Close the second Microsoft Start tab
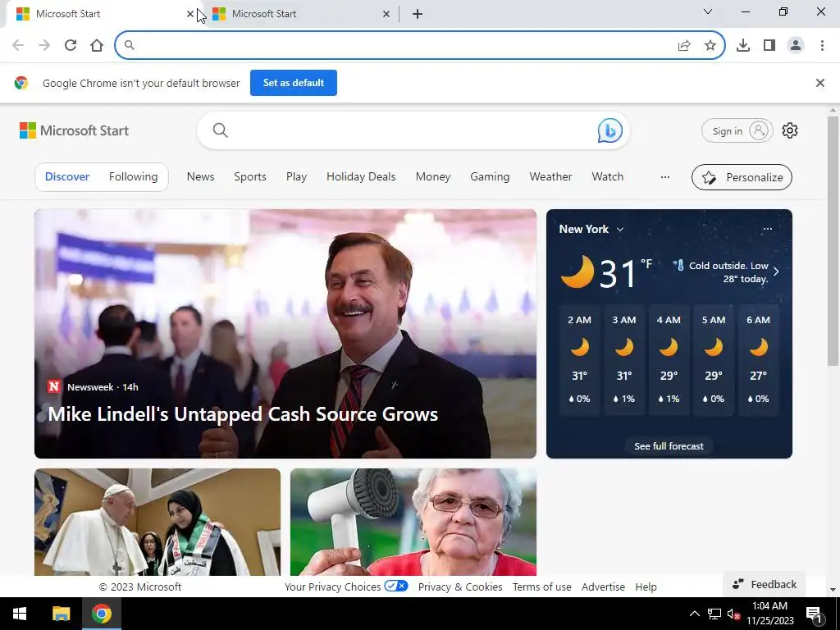Viewport: 840px width, 630px height. 386,14
